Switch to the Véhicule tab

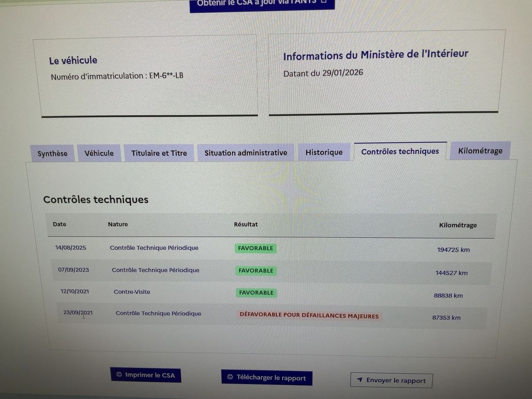point(99,153)
